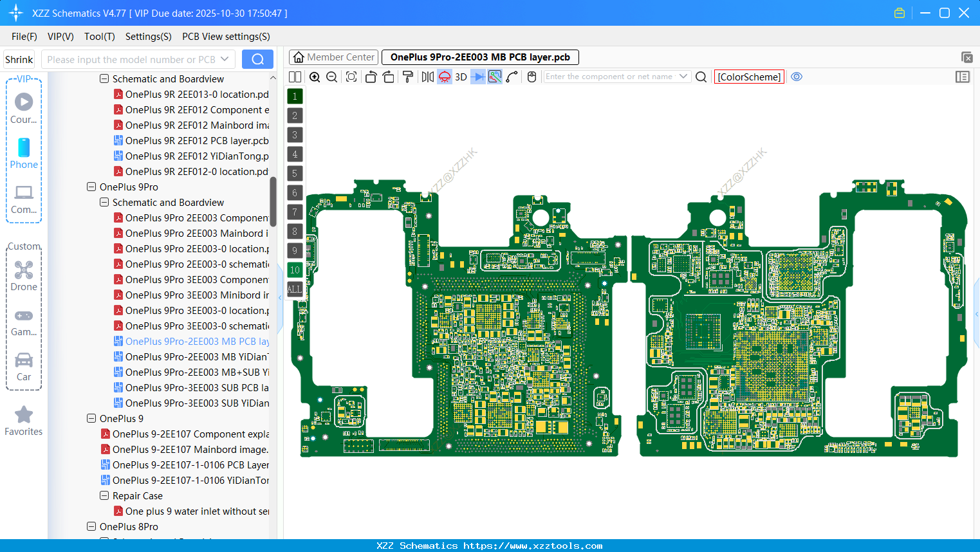Screen dimensions: 980x552
Task: Activate the split screen compare view
Action: 295,77
